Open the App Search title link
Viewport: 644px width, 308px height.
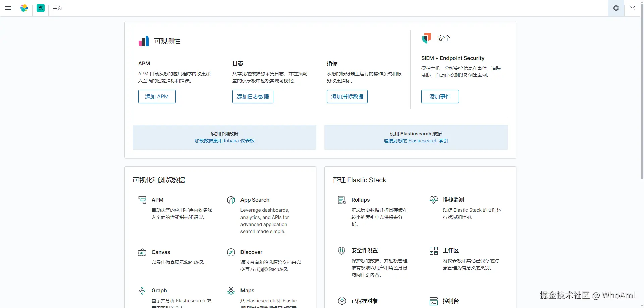[255, 200]
